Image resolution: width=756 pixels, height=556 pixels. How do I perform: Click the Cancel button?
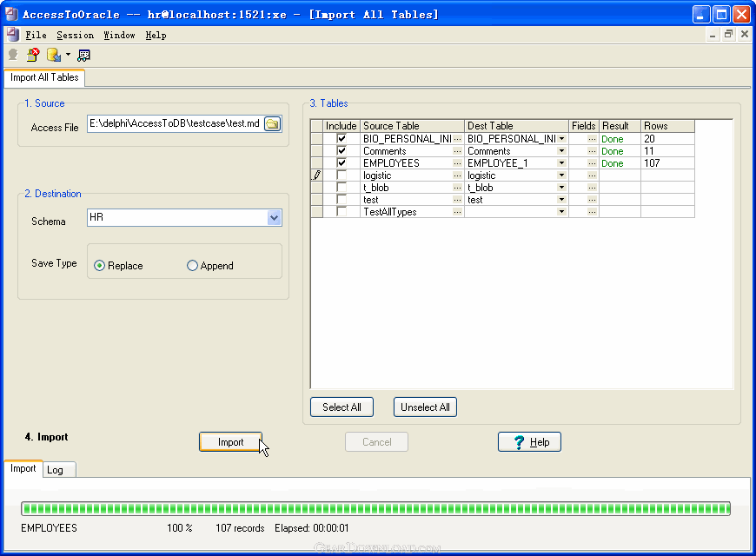376,441
